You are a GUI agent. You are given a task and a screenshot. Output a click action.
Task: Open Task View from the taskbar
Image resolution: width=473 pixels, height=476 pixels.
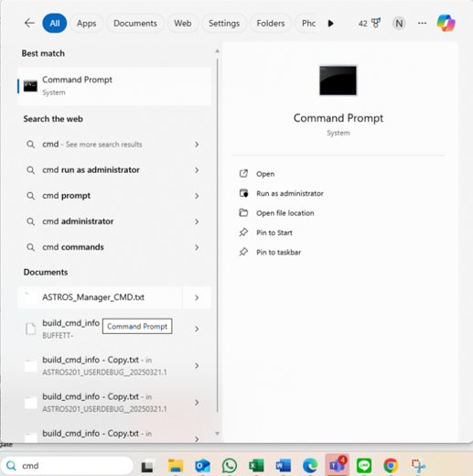click(148, 466)
